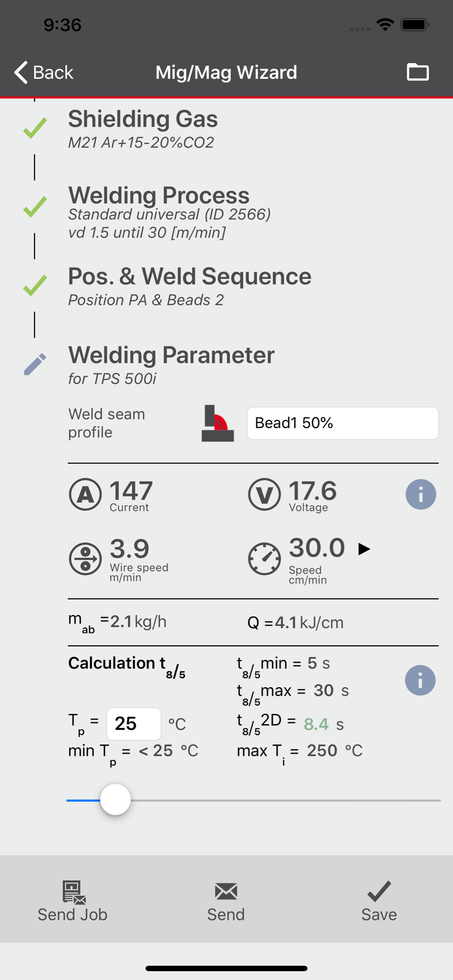Tap the Send envelope button
The height and width of the screenshot is (980, 453).
(226, 902)
